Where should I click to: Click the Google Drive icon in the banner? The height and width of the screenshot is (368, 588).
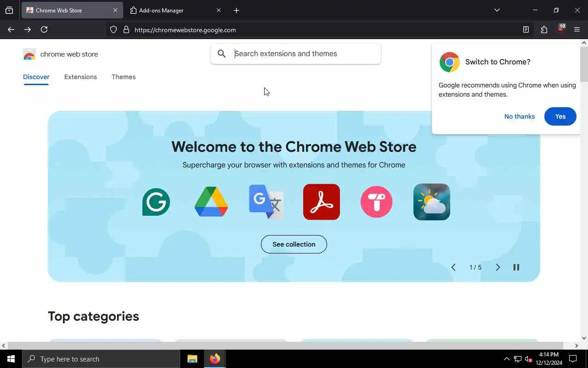(x=211, y=202)
